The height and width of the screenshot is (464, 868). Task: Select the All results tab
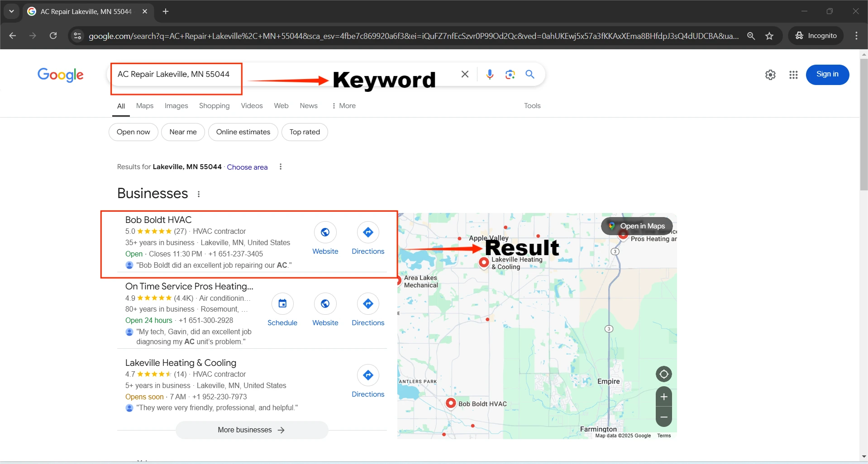[x=121, y=106]
